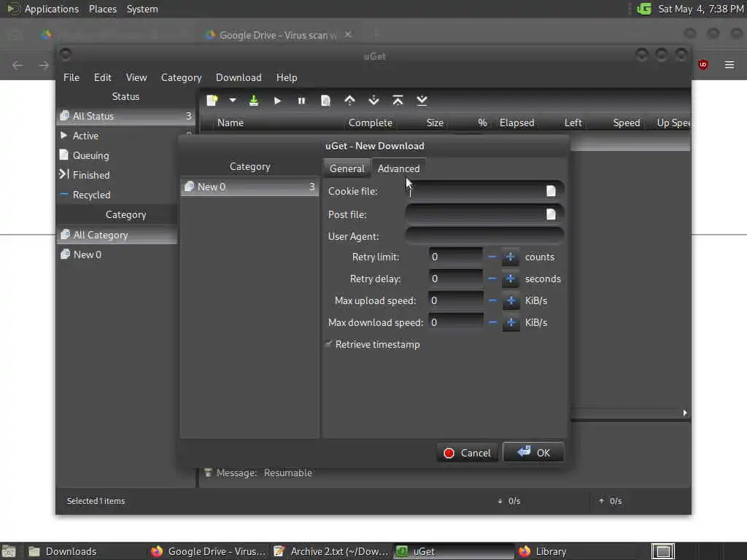Pause download with the pause icon
The image size is (747, 560).
click(301, 101)
